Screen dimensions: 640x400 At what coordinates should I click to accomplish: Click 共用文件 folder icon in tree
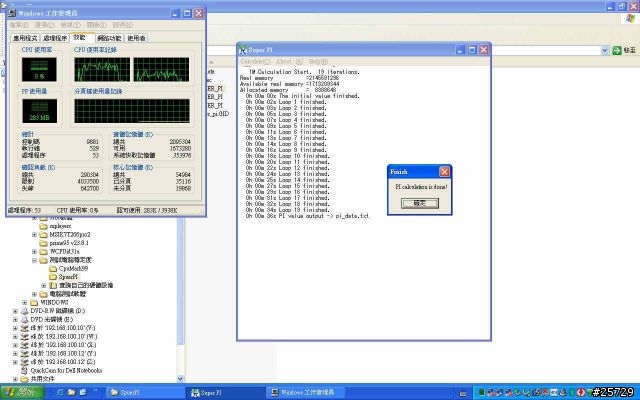tap(25, 379)
